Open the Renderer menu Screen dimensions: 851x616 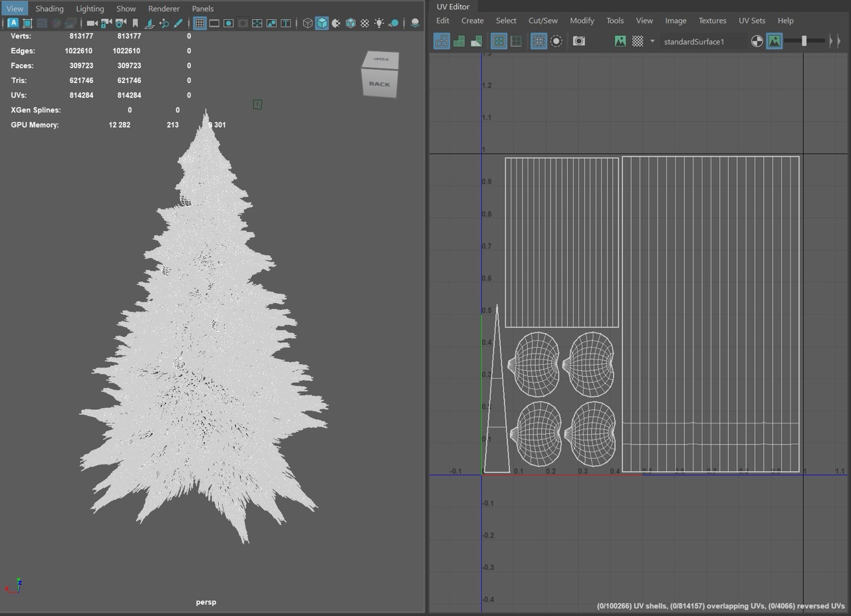[164, 9]
